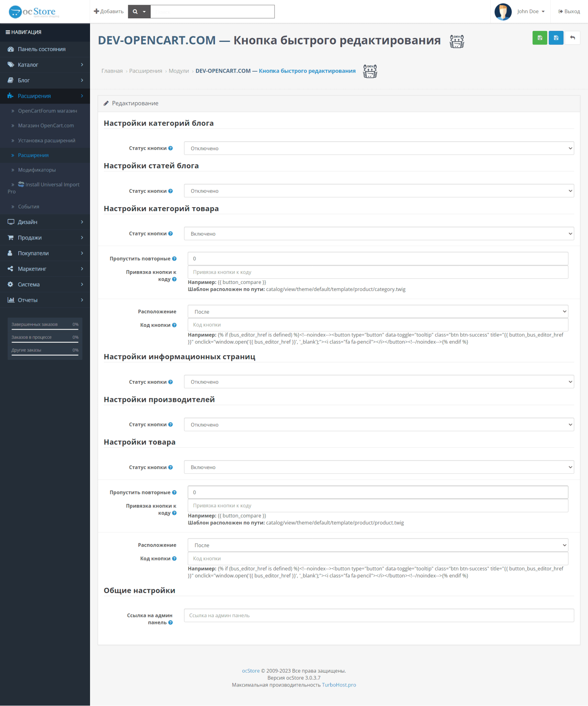Click help icon for blog articles Статус кнопки
588x706 pixels.
(171, 191)
